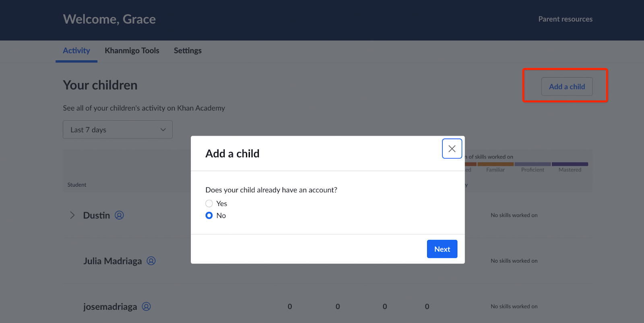Click the Mastered purple legend bar
The image size is (644, 323).
[570, 164]
